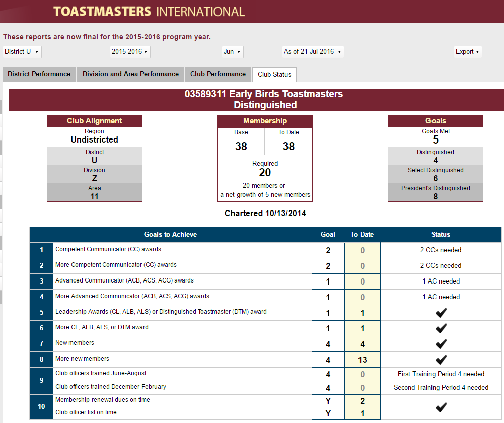The image size is (504, 423).
Task: Switch to Club Performance tab
Action: click(x=218, y=74)
